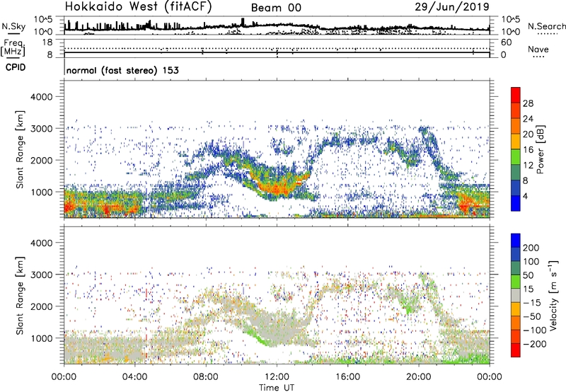The width and height of the screenshot is (566, 392).
Task: Click the strong orange echo near 12:00 in power panel
Action: 277,188
